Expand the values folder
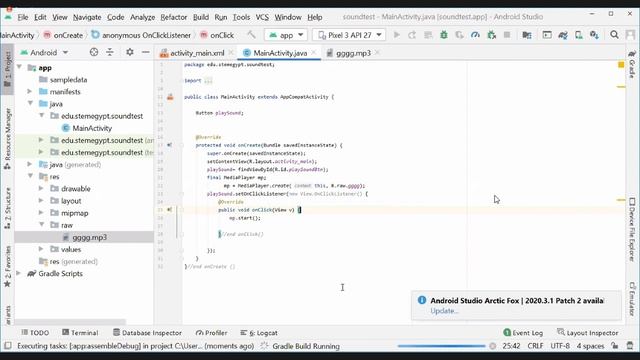Screen dimensions: 640x360 tap(41, 249)
